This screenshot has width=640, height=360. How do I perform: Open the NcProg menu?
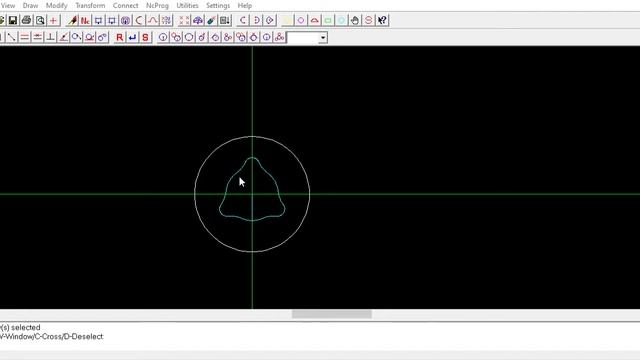[157, 6]
